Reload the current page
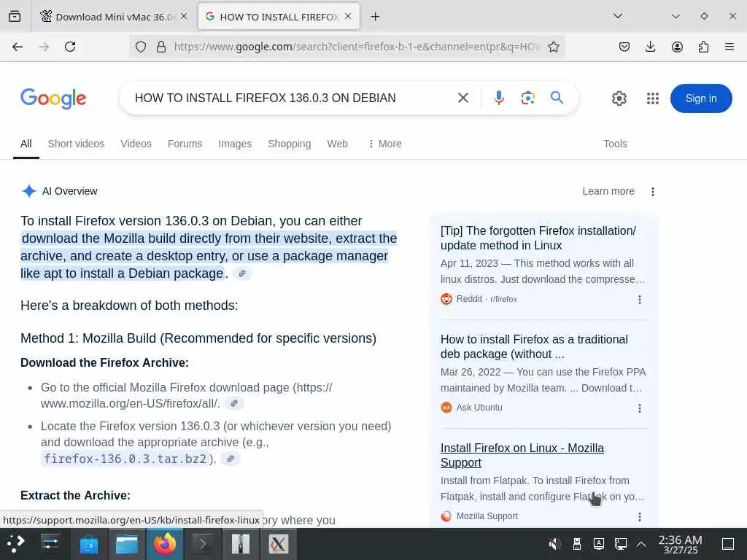This screenshot has width=747, height=560. point(70,47)
